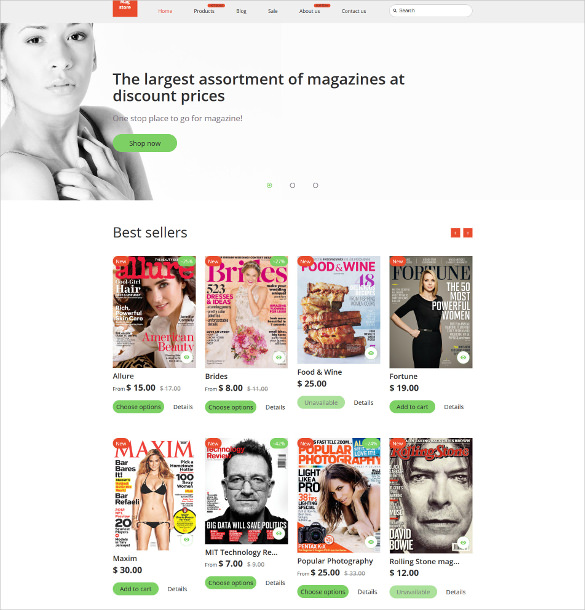Click quick view eye icon on Fortune cover
Image resolution: width=585 pixels, height=610 pixels.
click(463, 357)
